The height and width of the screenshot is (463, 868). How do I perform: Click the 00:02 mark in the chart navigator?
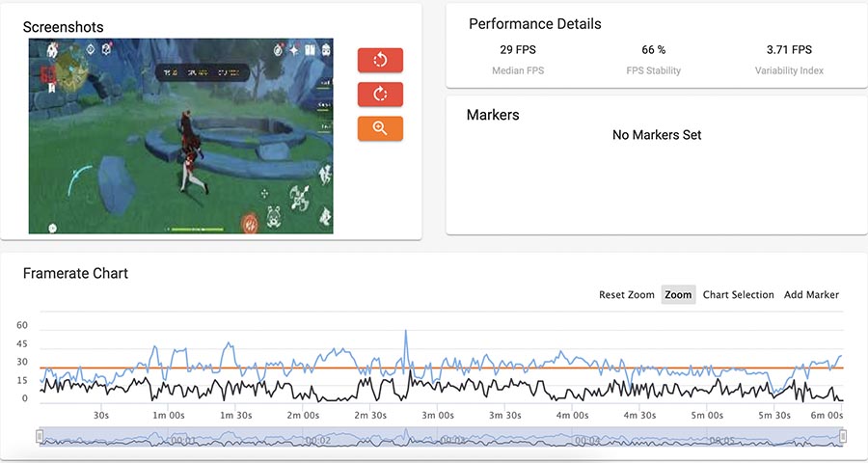(318, 440)
